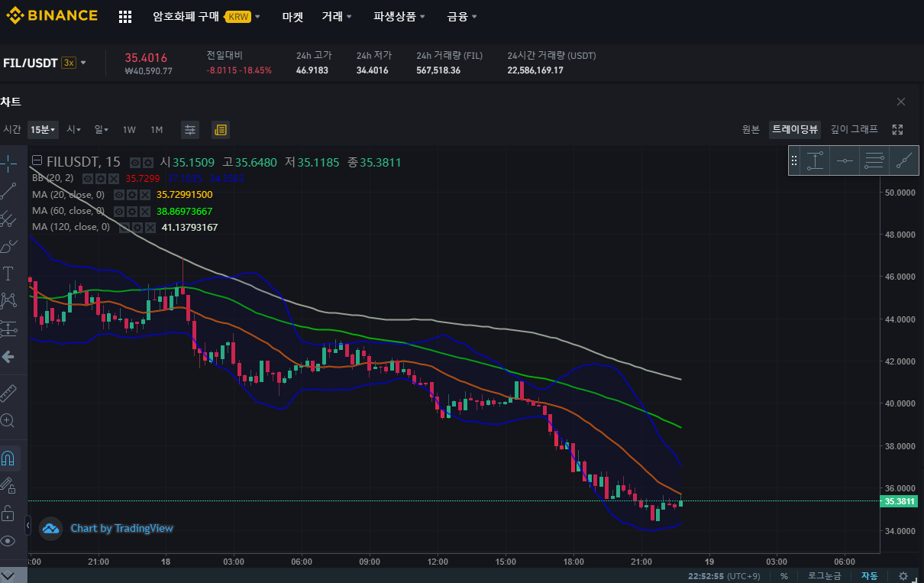924x583 pixels.
Task: Toggle the magnet mode tool
Action: [x=8, y=458]
